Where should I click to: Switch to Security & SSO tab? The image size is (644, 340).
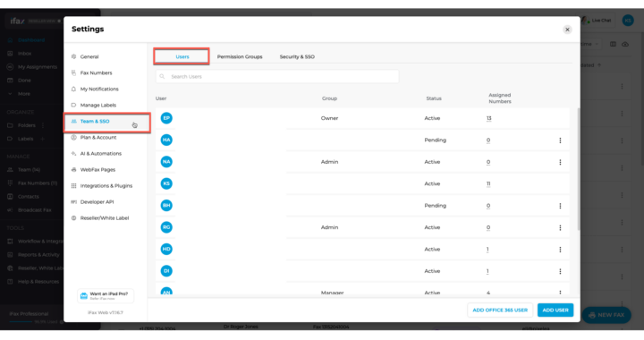click(297, 56)
